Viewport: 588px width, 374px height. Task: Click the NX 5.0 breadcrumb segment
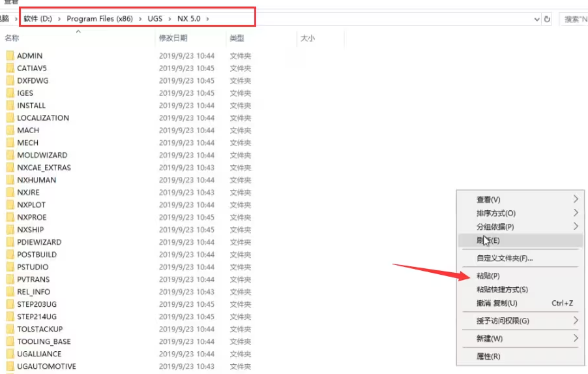(x=189, y=19)
